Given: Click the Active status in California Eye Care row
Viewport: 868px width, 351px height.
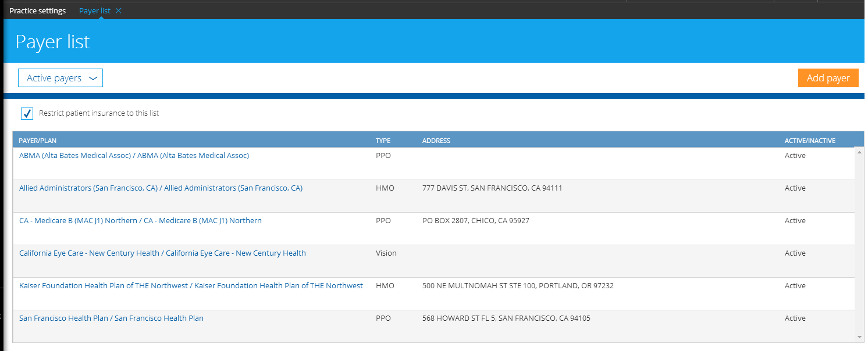Looking at the screenshot, I should [795, 253].
